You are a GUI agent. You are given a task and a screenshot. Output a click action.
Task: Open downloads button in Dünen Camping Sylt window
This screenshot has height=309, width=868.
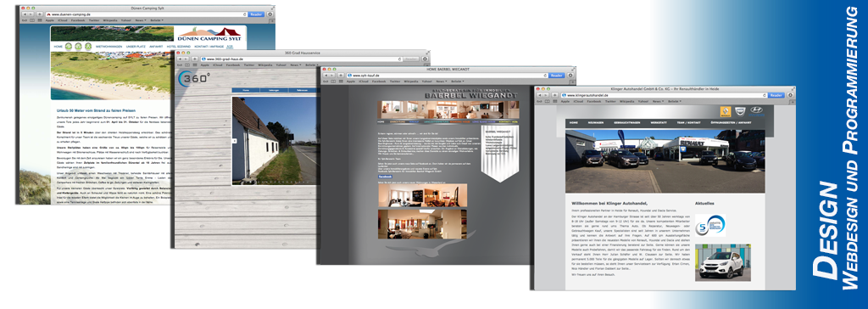270,14
